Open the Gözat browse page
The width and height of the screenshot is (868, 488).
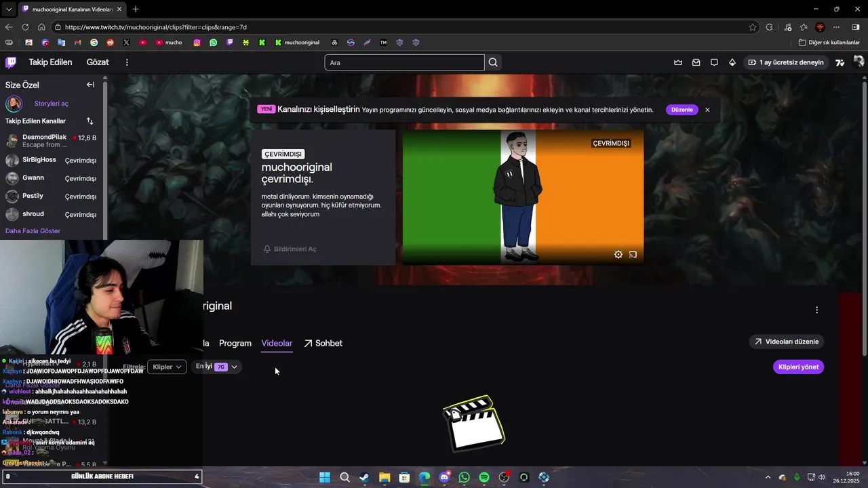[x=98, y=62]
